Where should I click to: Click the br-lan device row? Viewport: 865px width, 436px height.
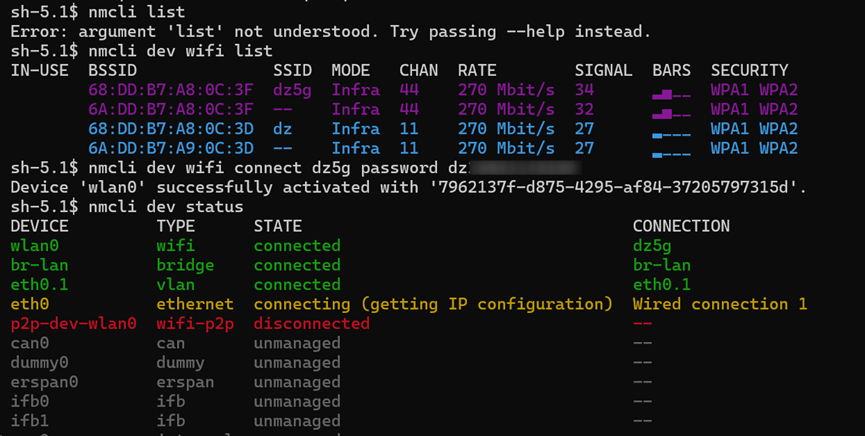[x=350, y=265]
